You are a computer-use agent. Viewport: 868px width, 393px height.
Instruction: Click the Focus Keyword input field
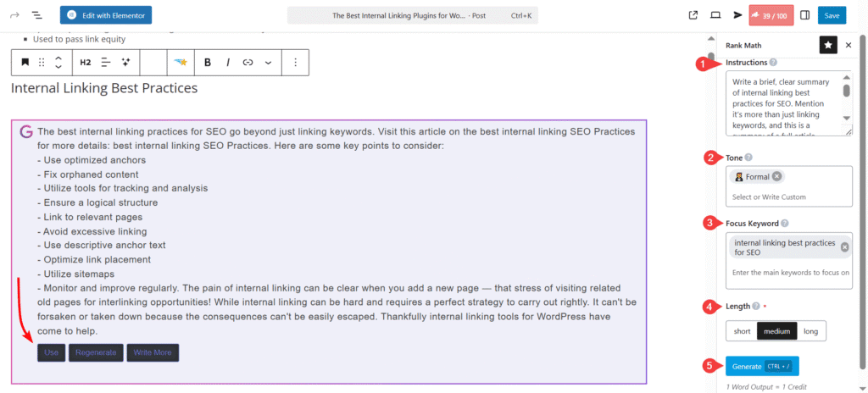click(788, 272)
